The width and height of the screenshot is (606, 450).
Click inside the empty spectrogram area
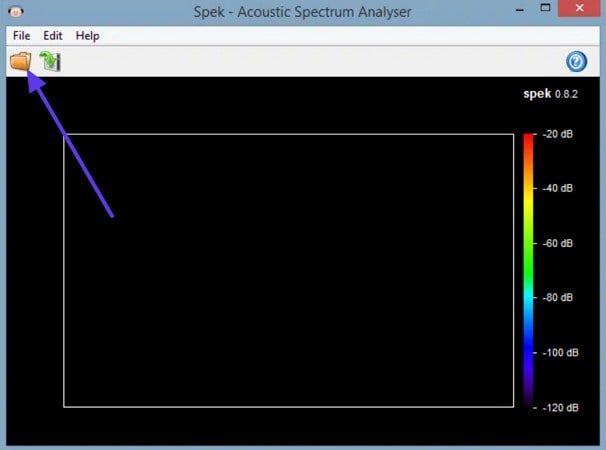[289, 271]
